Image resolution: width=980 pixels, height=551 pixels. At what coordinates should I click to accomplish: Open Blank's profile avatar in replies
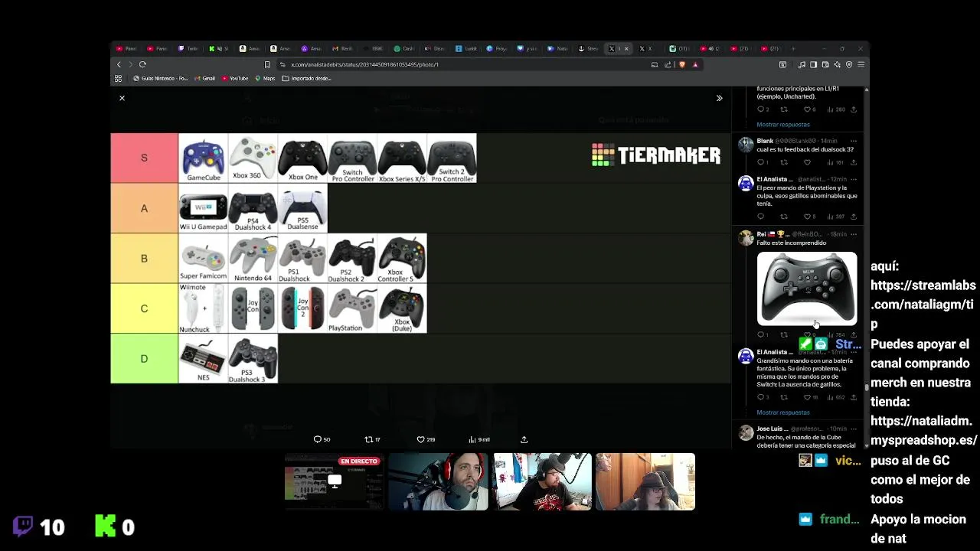746,144
